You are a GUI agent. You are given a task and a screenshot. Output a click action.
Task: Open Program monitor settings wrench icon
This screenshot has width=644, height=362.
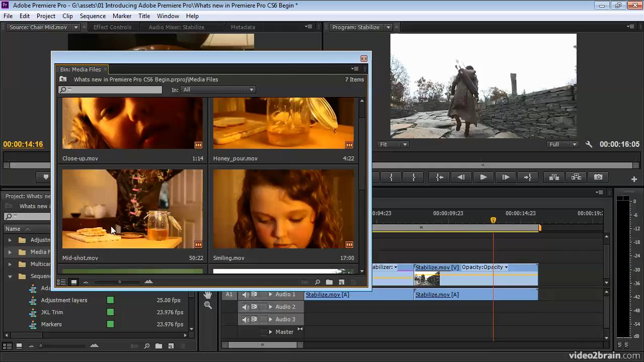click(x=589, y=144)
